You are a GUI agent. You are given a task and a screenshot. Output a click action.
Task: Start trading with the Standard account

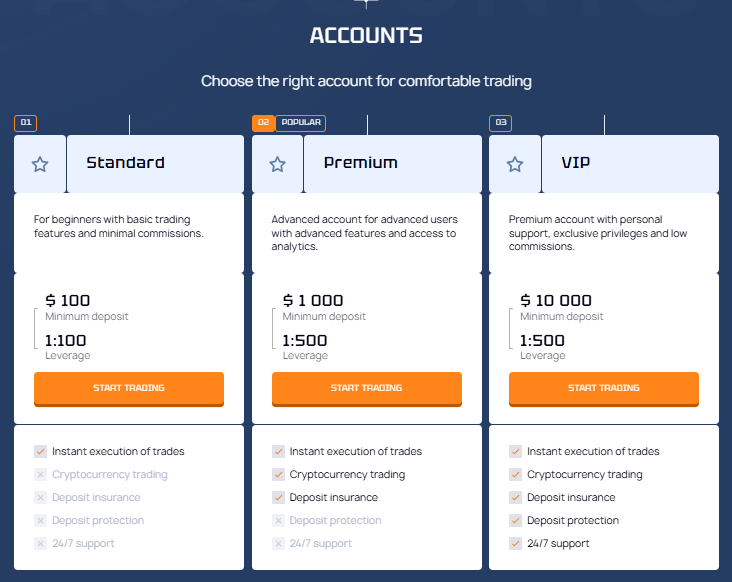tap(129, 388)
